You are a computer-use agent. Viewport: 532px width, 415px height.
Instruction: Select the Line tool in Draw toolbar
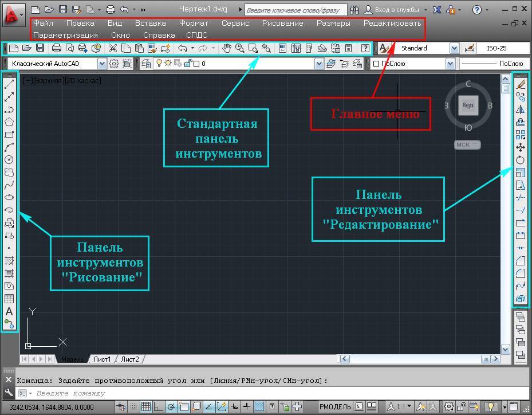pos(9,85)
